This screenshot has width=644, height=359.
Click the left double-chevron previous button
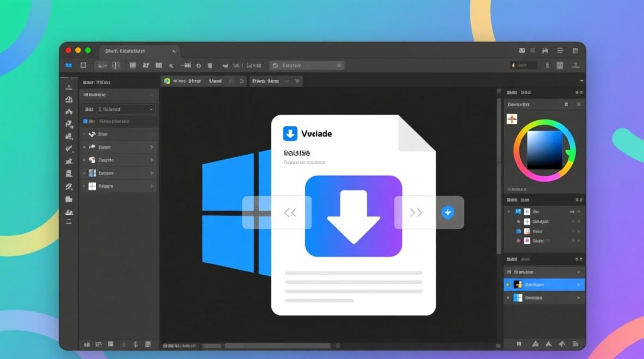click(x=290, y=212)
